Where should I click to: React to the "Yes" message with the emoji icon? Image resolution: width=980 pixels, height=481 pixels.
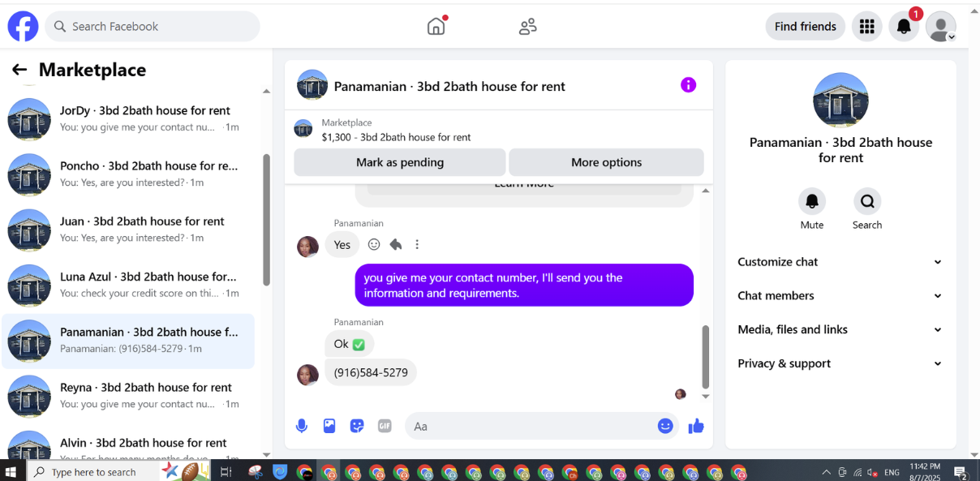pyautogui.click(x=374, y=244)
